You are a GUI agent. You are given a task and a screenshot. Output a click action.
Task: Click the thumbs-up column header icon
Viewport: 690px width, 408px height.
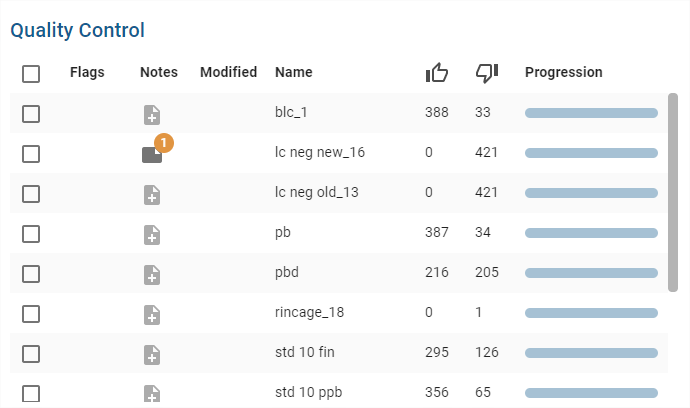[x=437, y=72]
